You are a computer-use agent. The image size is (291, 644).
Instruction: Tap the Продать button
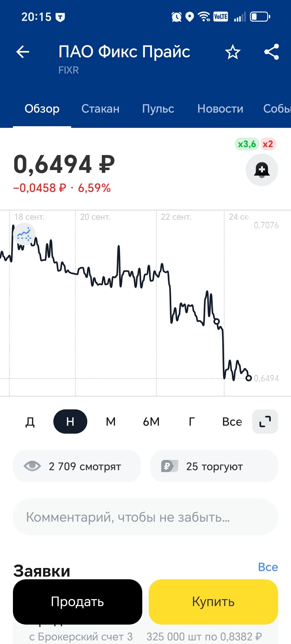(x=78, y=602)
